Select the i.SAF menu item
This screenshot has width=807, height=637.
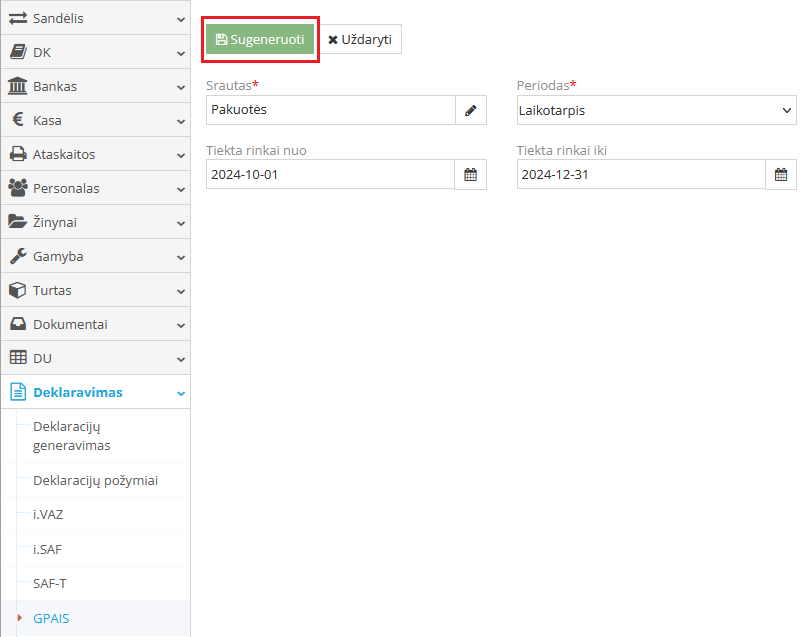[47, 550]
